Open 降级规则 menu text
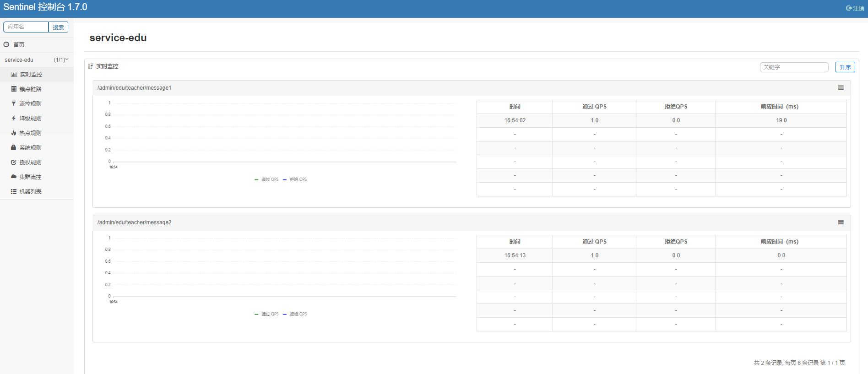 tap(30, 118)
